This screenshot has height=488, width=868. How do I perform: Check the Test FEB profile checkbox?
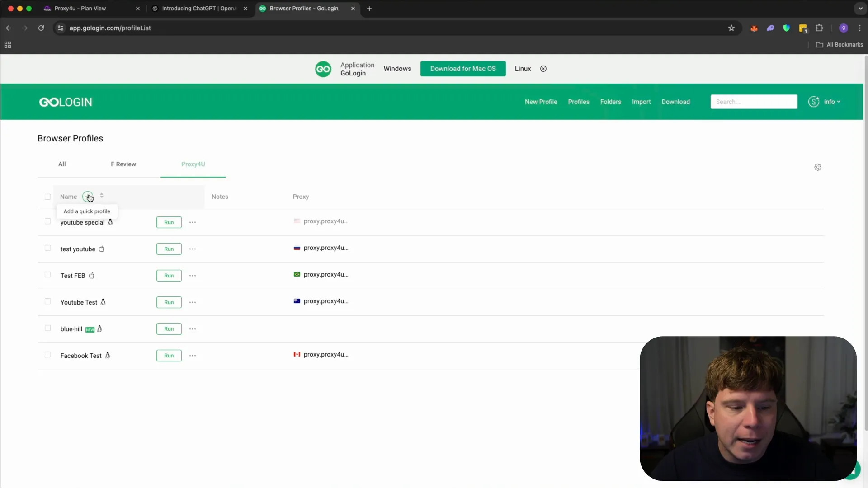(47, 275)
